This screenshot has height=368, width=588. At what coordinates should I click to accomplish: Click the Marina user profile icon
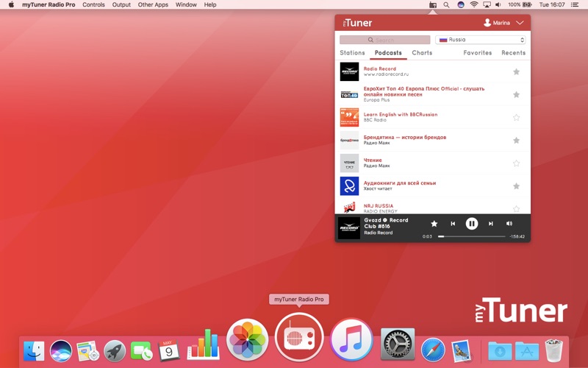coord(487,23)
